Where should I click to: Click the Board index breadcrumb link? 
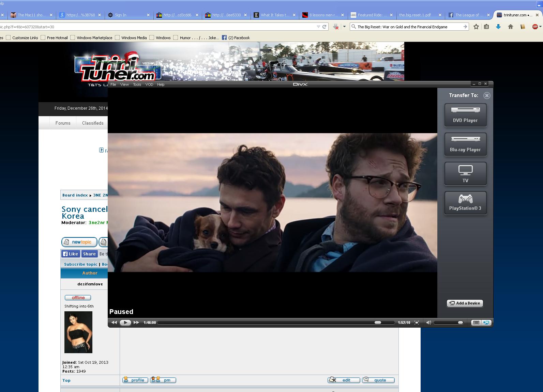75,195
